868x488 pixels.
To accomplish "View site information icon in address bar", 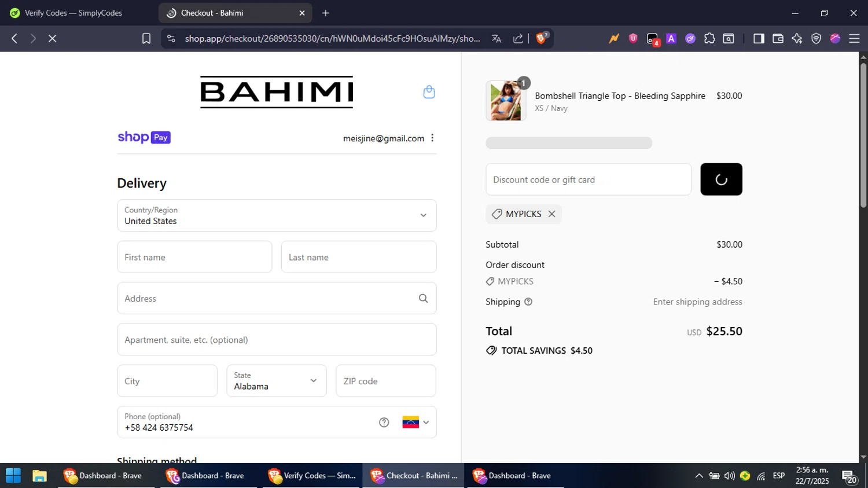I will tap(171, 38).
